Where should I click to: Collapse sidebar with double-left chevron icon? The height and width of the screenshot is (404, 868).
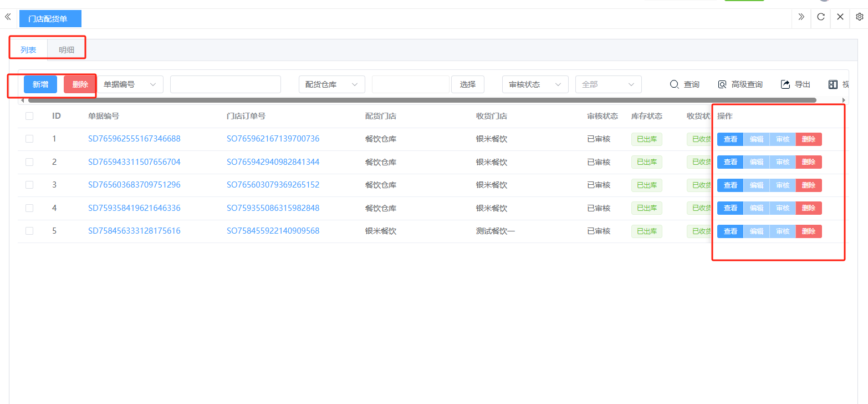[x=8, y=17]
